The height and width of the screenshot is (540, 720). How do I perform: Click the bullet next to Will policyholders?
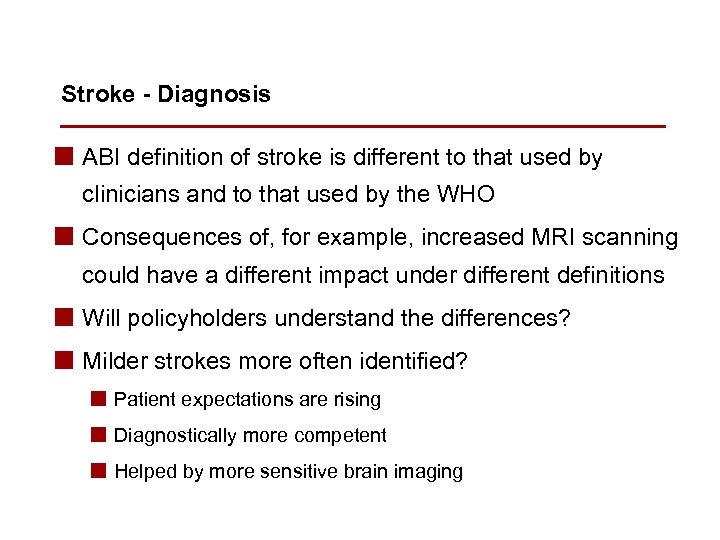click(x=67, y=317)
